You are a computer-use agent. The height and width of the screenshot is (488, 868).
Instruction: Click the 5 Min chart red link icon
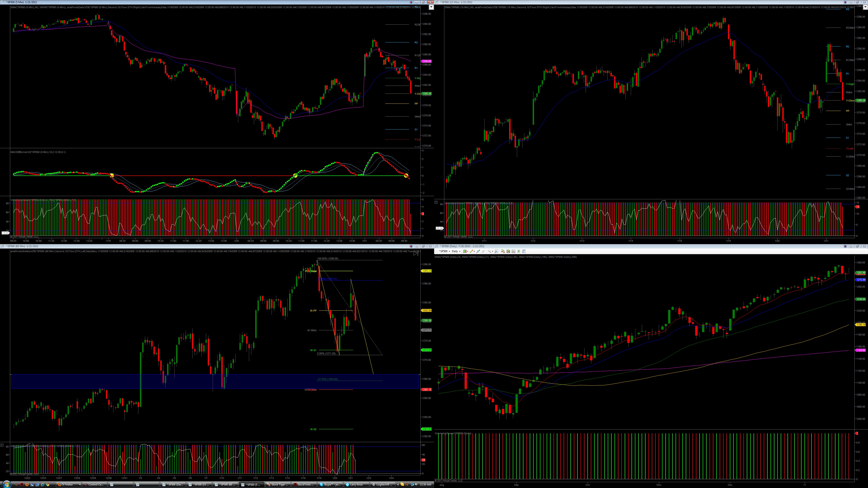[x=411, y=2]
